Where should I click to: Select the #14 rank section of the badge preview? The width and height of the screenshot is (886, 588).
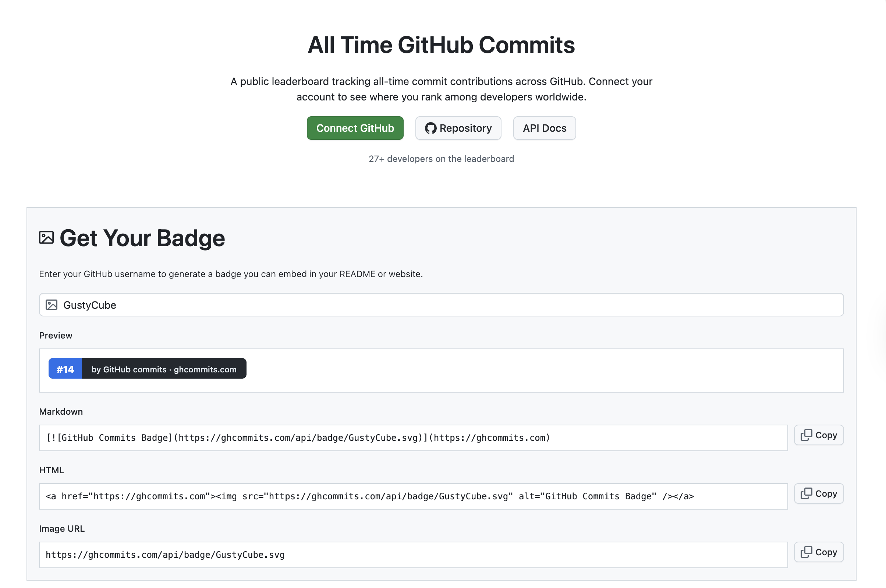[x=65, y=369]
